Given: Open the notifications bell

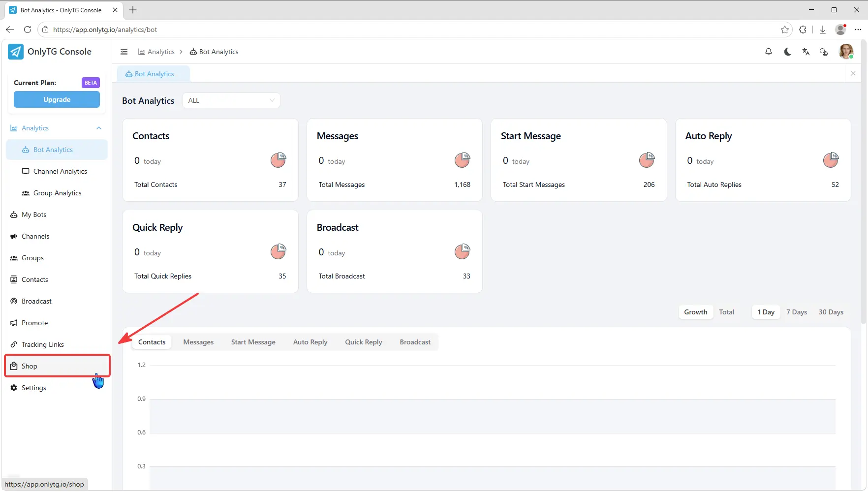Looking at the screenshot, I should tap(769, 52).
